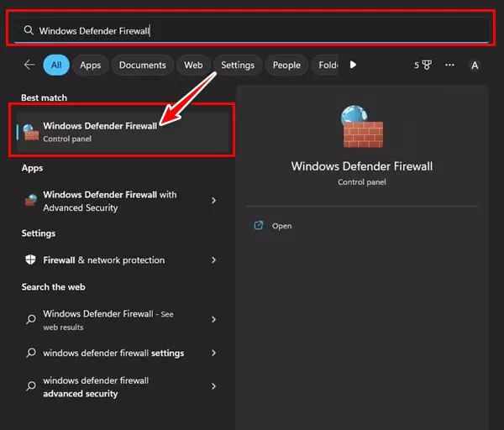Click the shield icon for Firewall & network protection
This screenshot has width=504, height=430.
30,260
